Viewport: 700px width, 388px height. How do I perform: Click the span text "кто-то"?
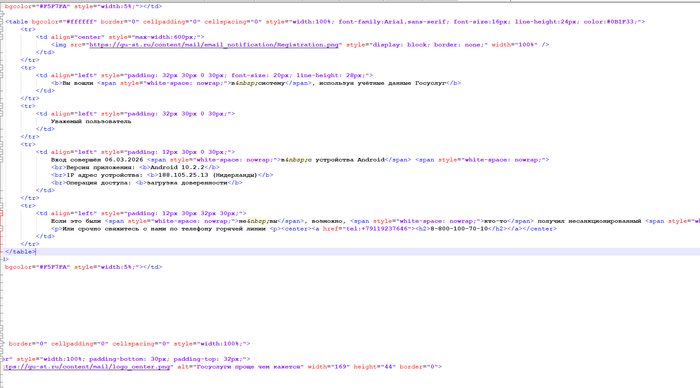(495, 221)
